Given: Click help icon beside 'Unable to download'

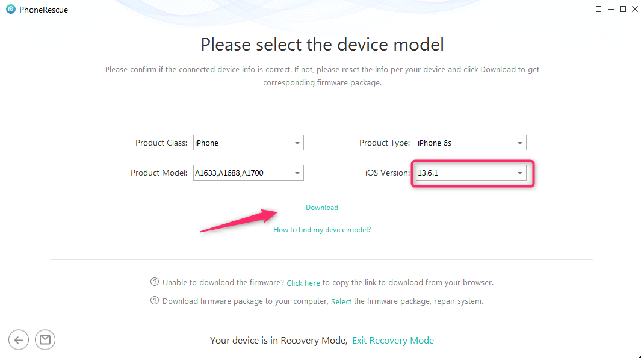Looking at the screenshot, I should click(155, 282).
